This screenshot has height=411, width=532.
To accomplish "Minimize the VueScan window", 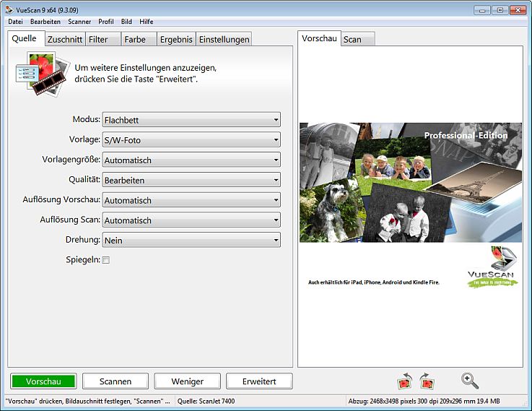I will click(x=482, y=10).
